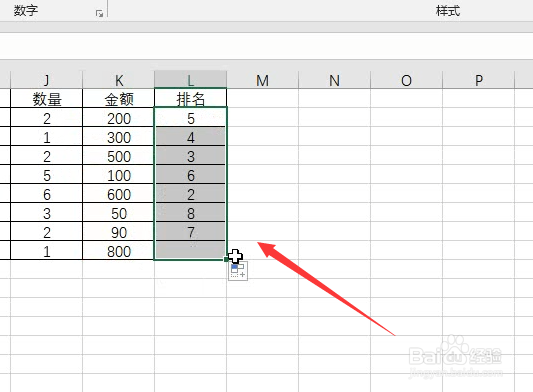Select the cell with amount 500
Image resolution: width=533 pixels, height=392 pixels.
[119, 156]
